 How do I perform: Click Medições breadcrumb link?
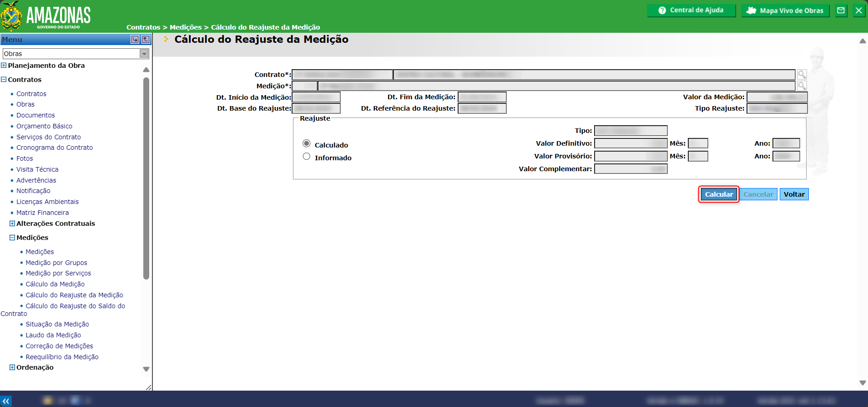click(x=186, y=27)
